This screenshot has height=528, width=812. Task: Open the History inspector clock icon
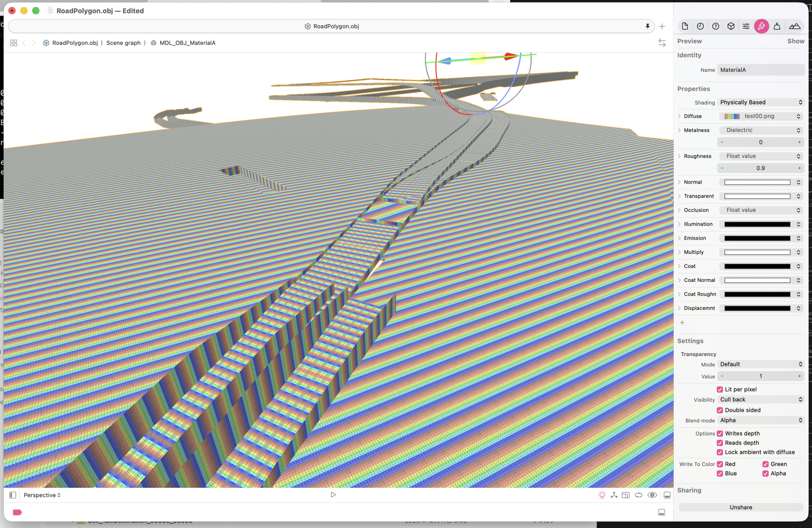pos(700,26)
